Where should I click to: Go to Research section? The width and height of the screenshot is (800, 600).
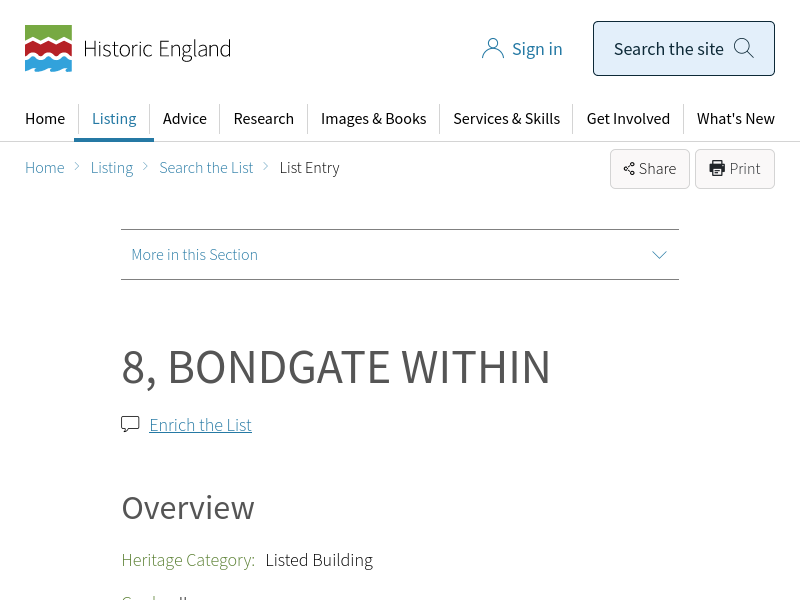coord(263,119)
